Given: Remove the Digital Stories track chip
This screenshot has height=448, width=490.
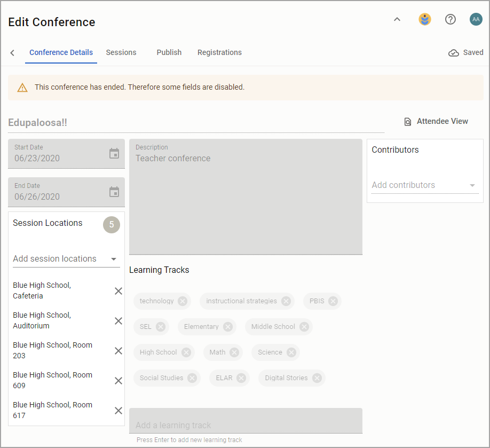Looking at the screenshot, I should (x=317, y=378).
